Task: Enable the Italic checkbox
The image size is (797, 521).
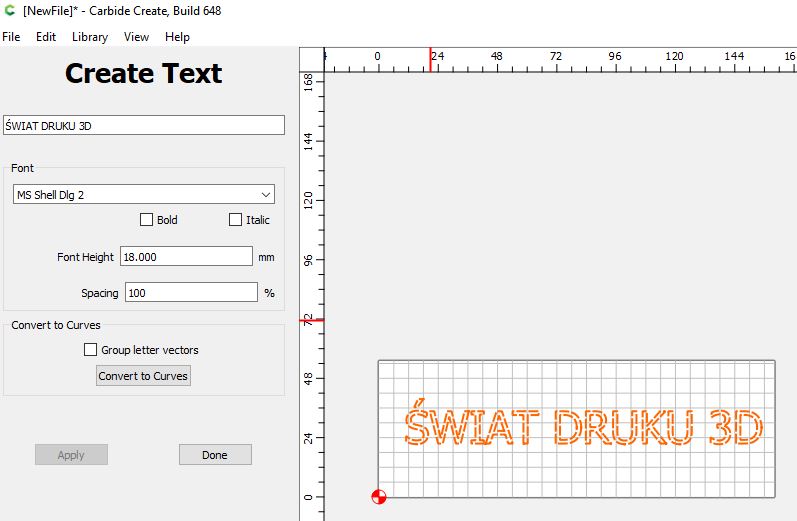Action: (235, 220)
